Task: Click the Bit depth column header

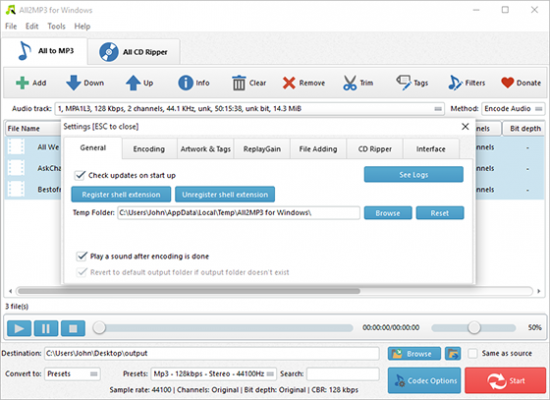Action: pos(525,128)
